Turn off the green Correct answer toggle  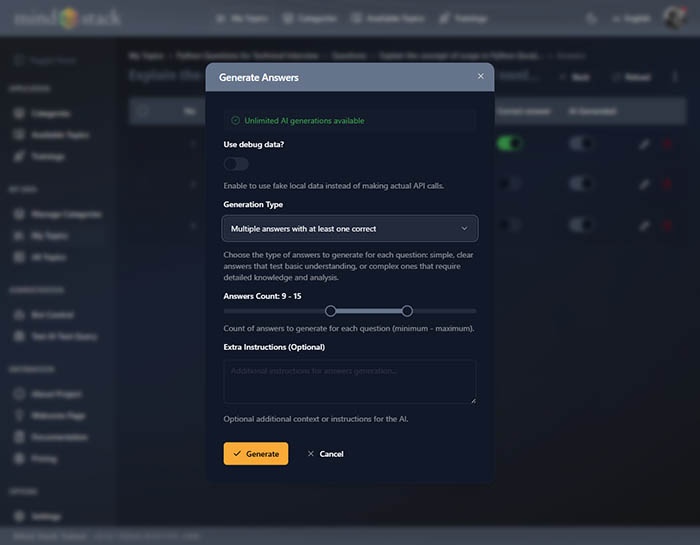point(510,144)
